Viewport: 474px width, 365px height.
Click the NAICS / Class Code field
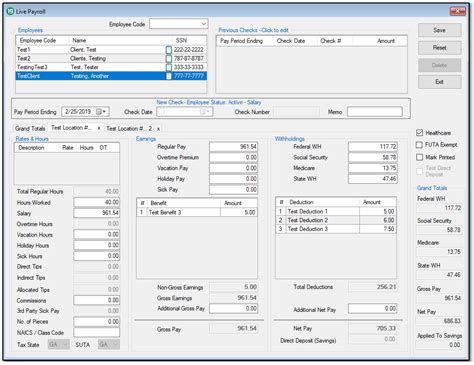tap(97, 332)
